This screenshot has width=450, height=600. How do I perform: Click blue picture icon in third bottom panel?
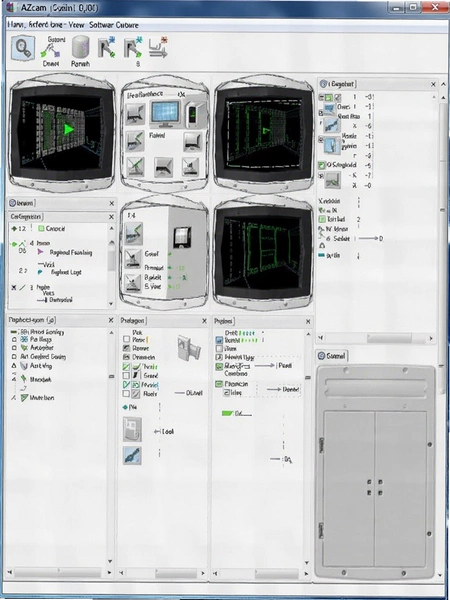219,340
